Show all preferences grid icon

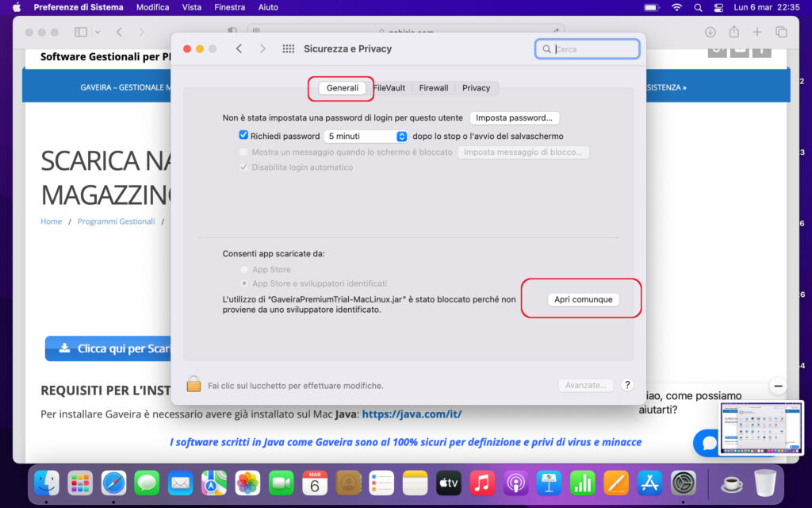point(289,48)
